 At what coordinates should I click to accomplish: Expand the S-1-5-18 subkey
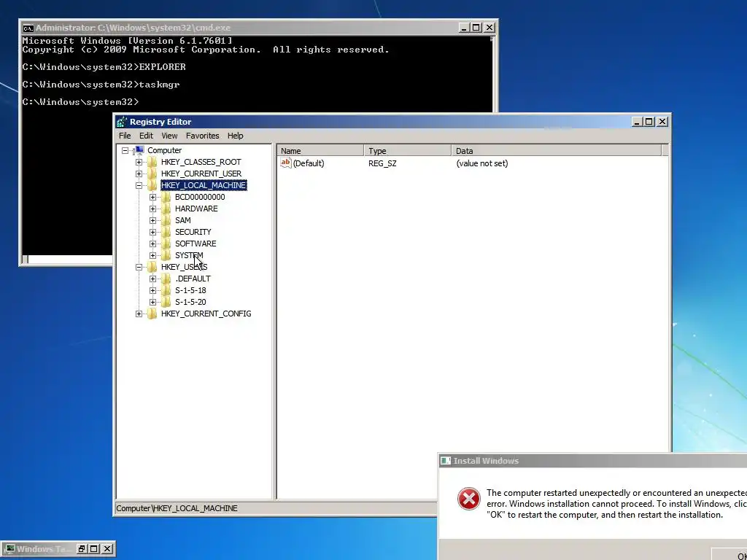[x=152, y=290]
